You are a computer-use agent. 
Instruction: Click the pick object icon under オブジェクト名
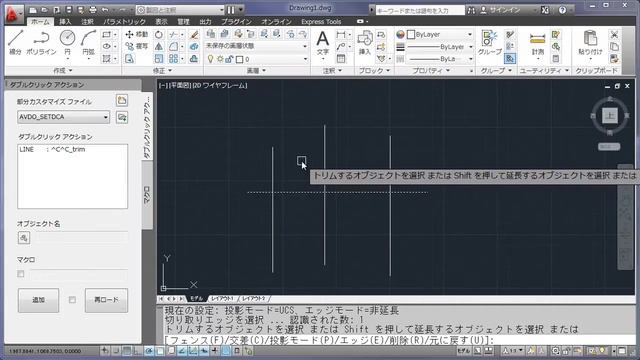pos(24,238)
